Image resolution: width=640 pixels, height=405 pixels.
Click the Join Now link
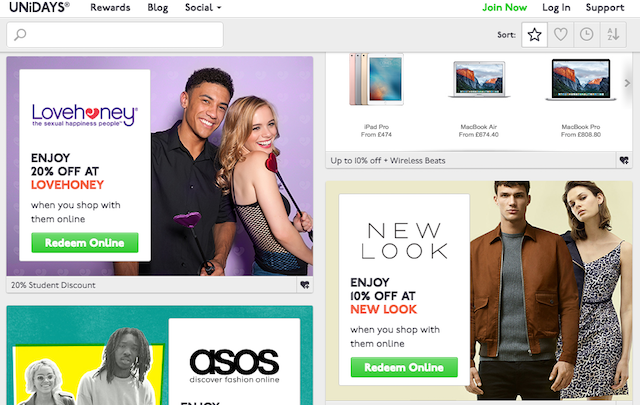504,7
